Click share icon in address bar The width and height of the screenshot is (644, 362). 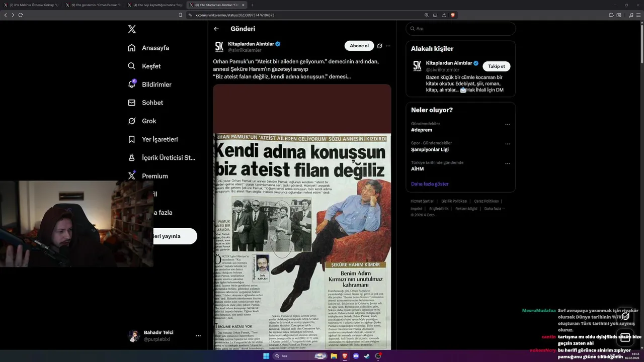point(443,15)
